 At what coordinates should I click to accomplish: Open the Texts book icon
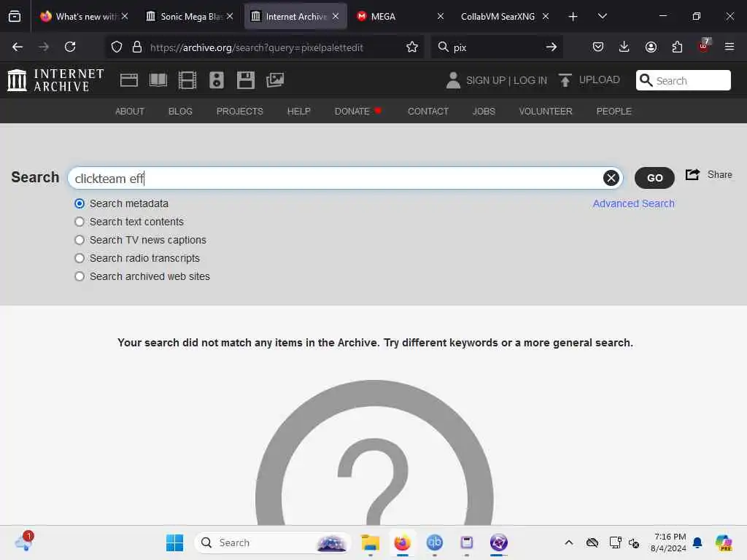click(x=158, y=80)
